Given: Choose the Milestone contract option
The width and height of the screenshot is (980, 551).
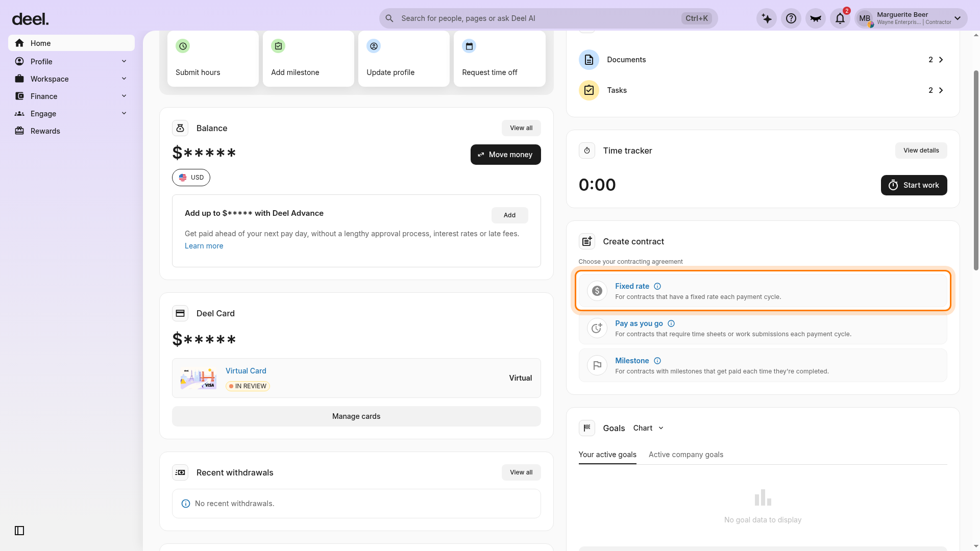Looking at the screenshot, I should (x=763, y=365).
